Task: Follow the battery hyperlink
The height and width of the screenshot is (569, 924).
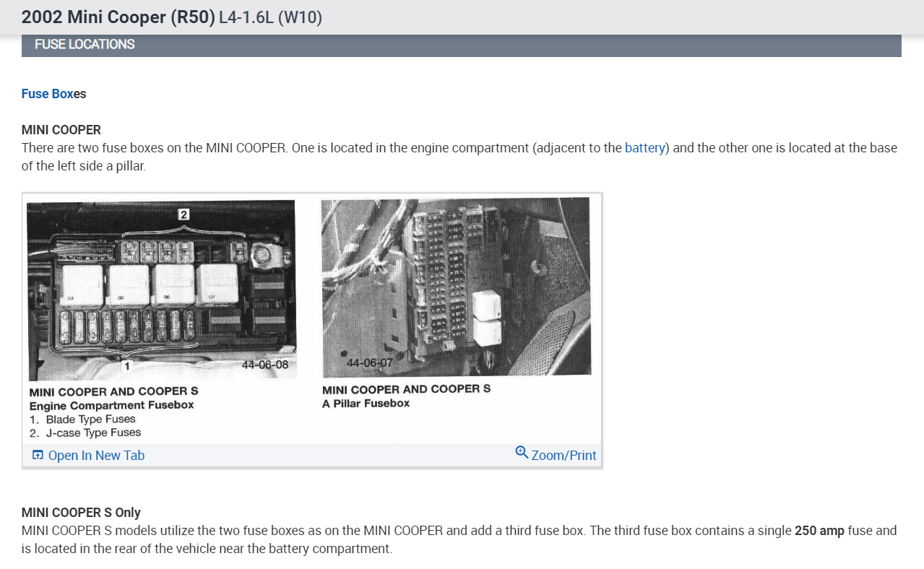Action: coord(644,148)
